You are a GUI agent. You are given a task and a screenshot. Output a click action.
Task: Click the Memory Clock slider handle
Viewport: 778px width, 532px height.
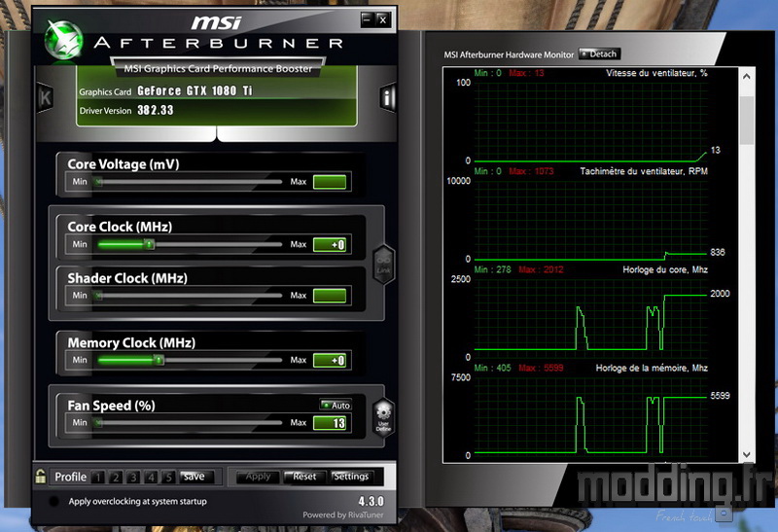click(159, 360)
